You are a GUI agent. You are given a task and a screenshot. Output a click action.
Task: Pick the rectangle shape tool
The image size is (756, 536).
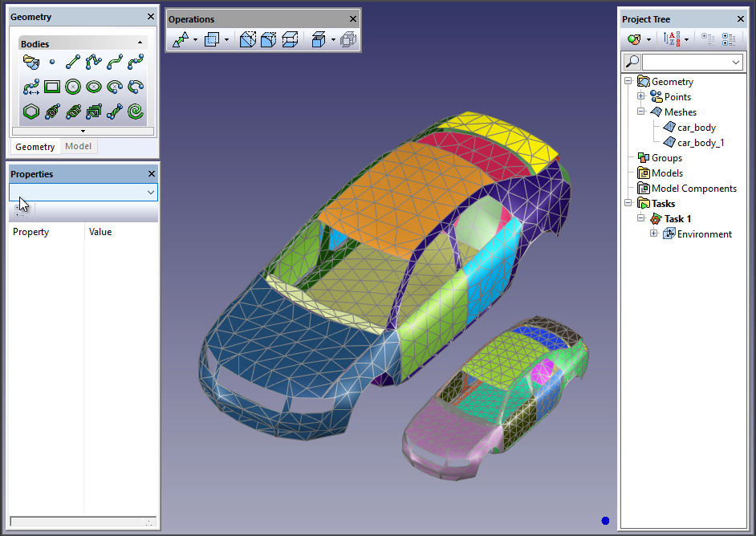pyautogui.click(x=52, y=87)
